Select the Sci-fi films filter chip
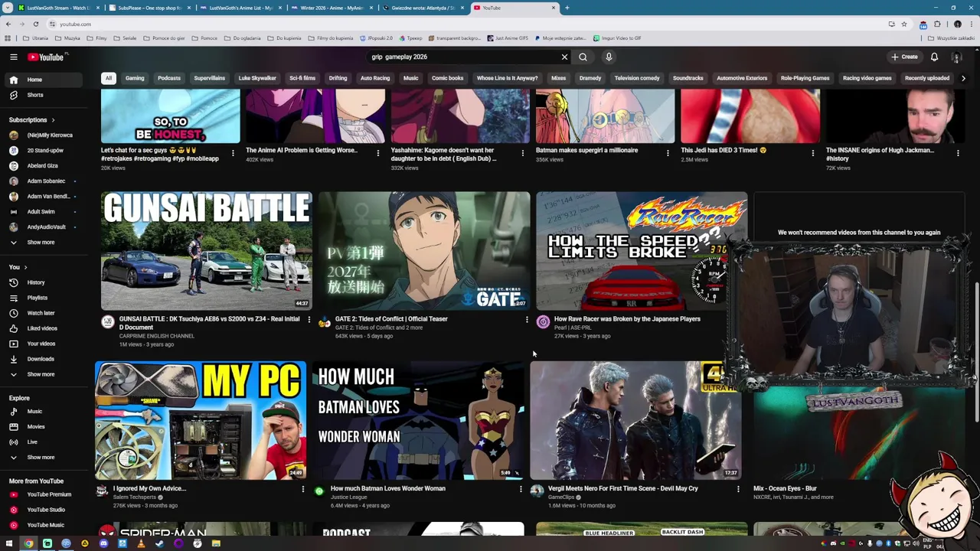The width and height of the screenshot is (980, 551). 302,78
